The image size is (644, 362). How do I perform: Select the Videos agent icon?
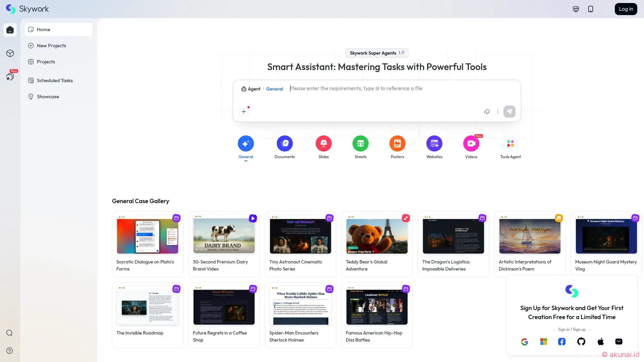coord(471,144)
